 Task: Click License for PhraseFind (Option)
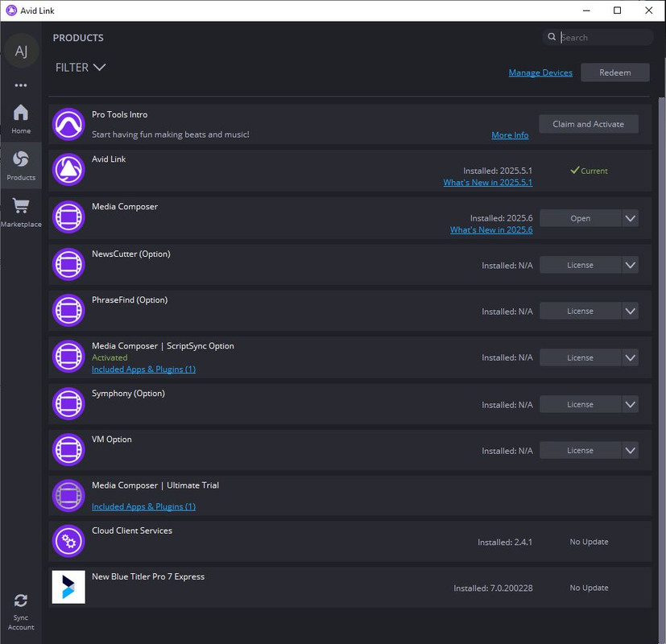[580, 312]
